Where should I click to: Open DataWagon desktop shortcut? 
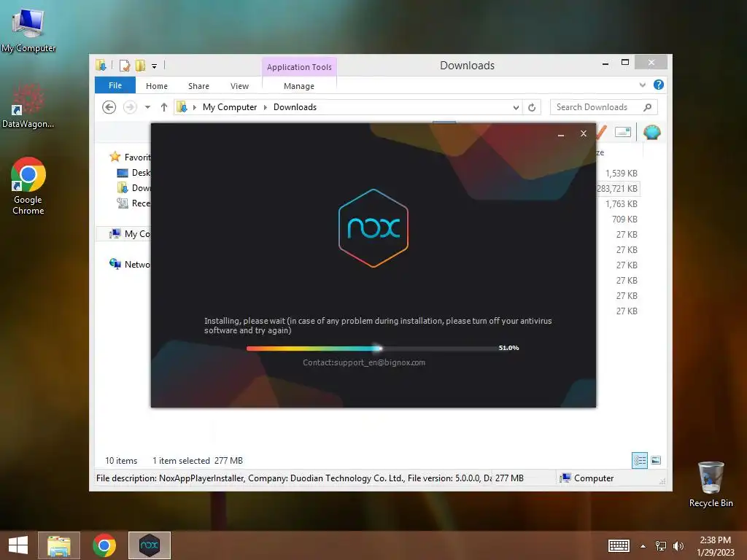28,106
